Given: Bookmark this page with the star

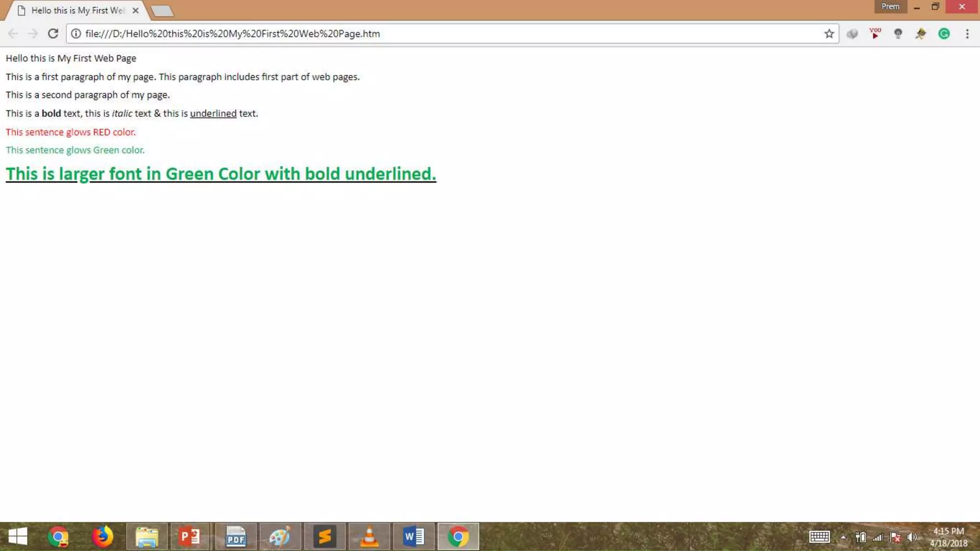Looking at the screenshot, I should (829, 33).
